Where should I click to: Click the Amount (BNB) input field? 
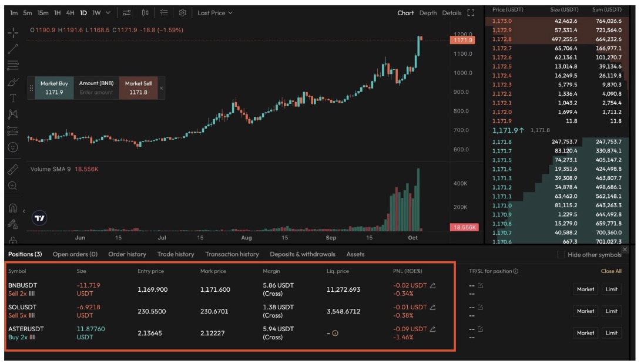(96, 92)
